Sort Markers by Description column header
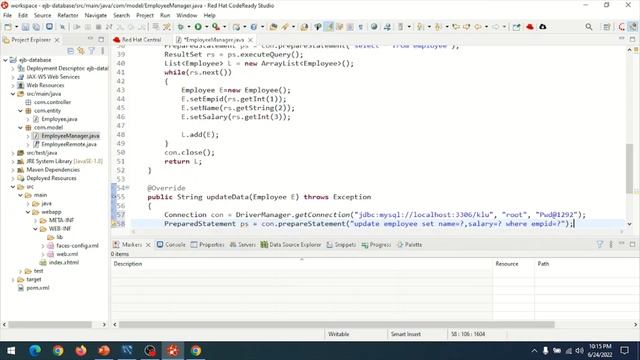The height and width of the screenshot is (360, 640). click(x=302, y=264)
